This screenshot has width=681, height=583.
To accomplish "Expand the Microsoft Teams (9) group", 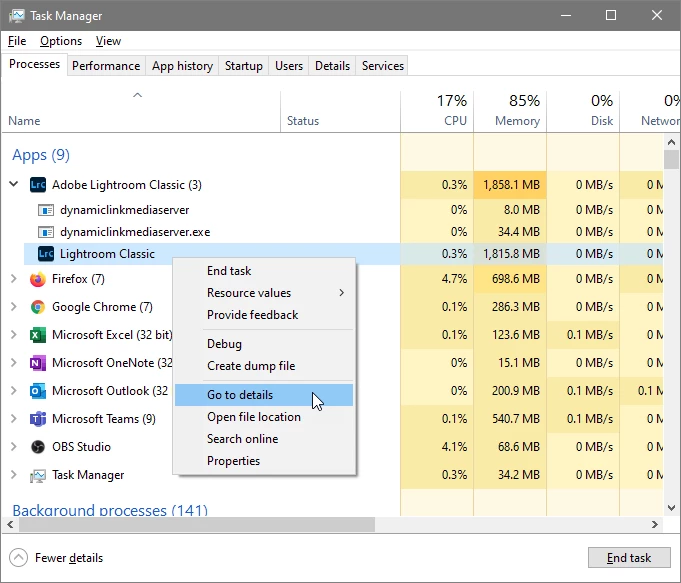I will coord(14,419).
